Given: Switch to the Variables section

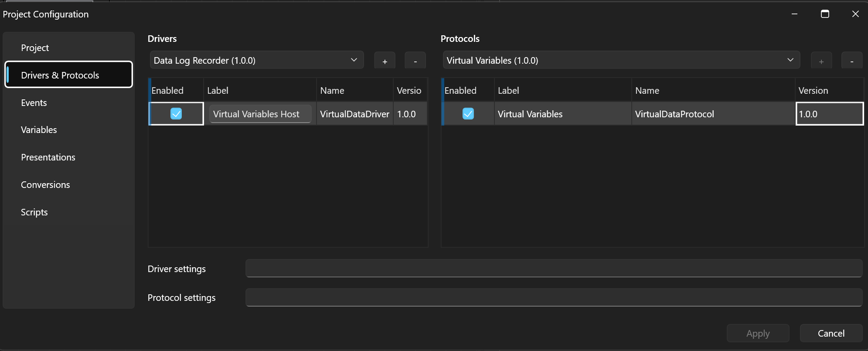Looking at the screenshot, I should [x=69, y=130].
